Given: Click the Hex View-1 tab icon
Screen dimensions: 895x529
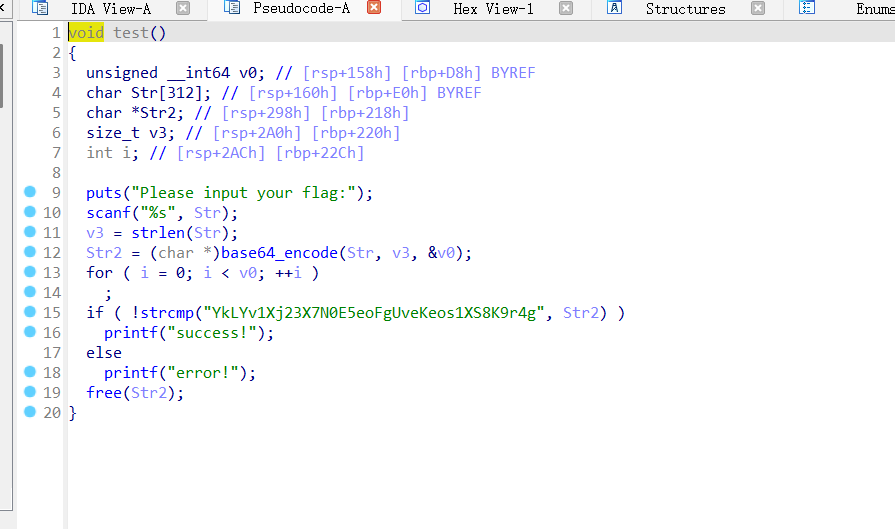Looking at the screenshot, I should (x=422, y=7).
